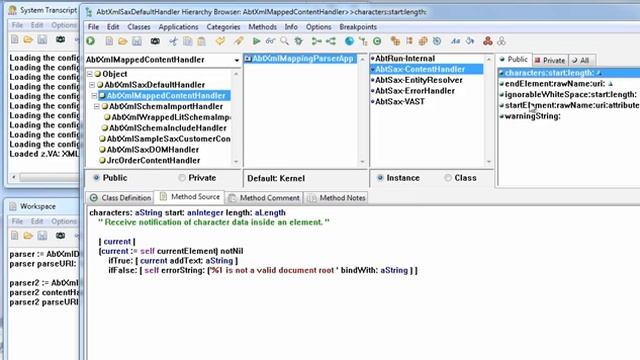Screen dimensions: 640x360
Task: Select the Public methods tab
Action: click(x=514, y=60)
